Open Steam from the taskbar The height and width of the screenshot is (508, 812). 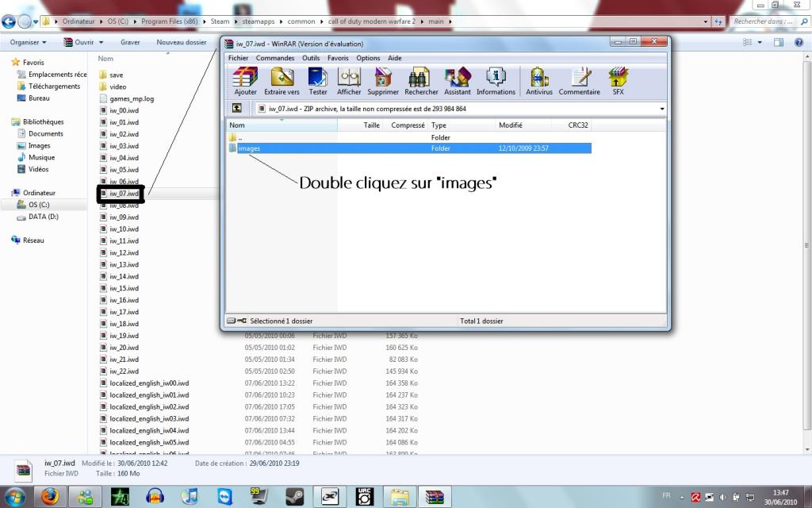tap(295, 497)
